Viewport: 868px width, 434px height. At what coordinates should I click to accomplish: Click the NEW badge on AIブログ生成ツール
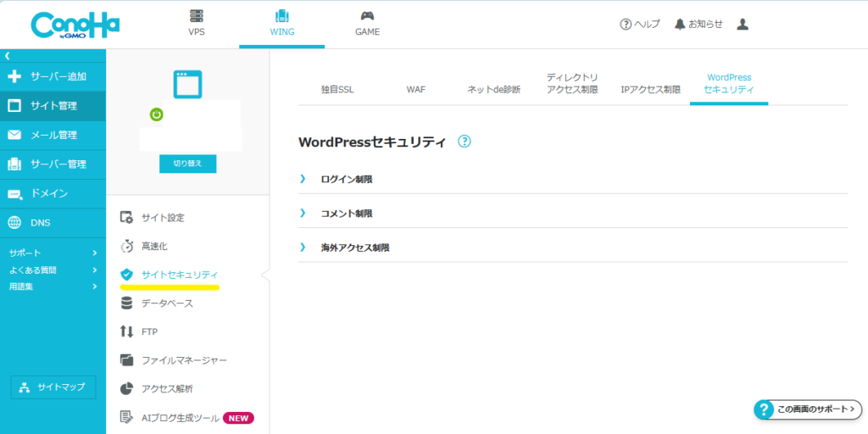tap(238, 417)
